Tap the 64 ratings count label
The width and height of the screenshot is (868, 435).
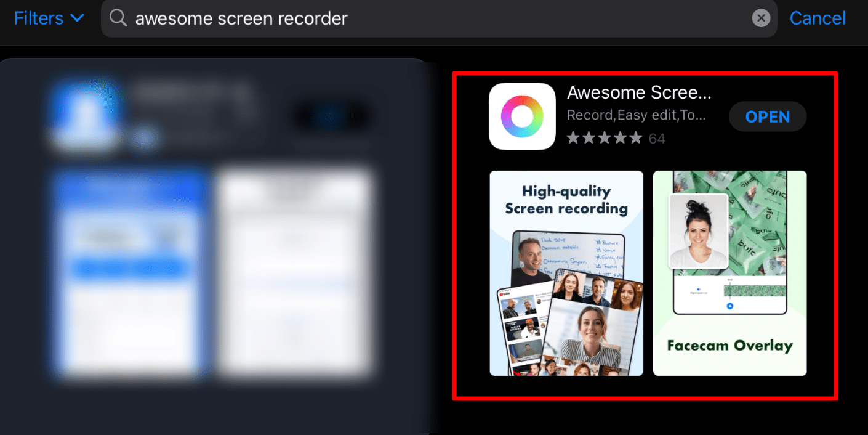(x=656, y=138)
